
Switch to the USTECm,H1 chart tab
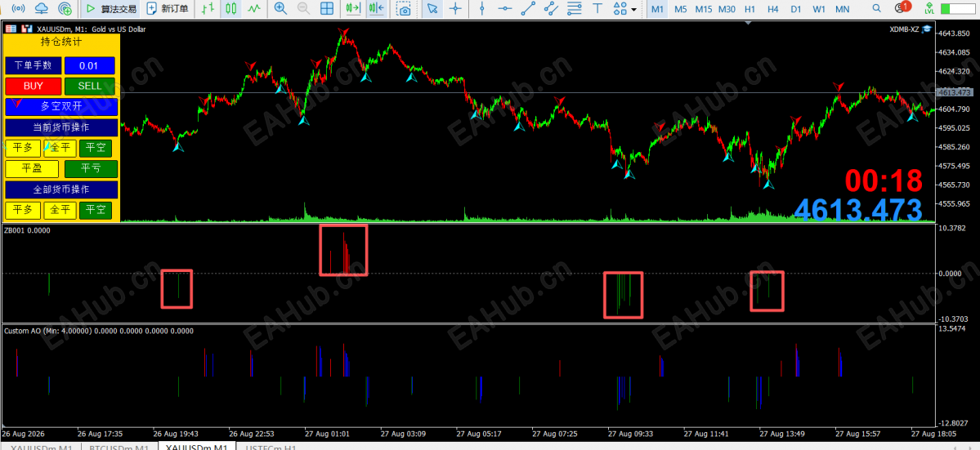(271, 447)
